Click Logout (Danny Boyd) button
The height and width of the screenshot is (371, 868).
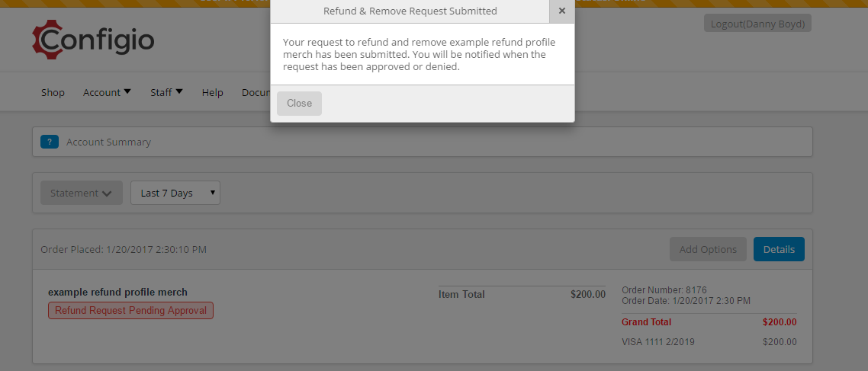click(x=758, y=23)
